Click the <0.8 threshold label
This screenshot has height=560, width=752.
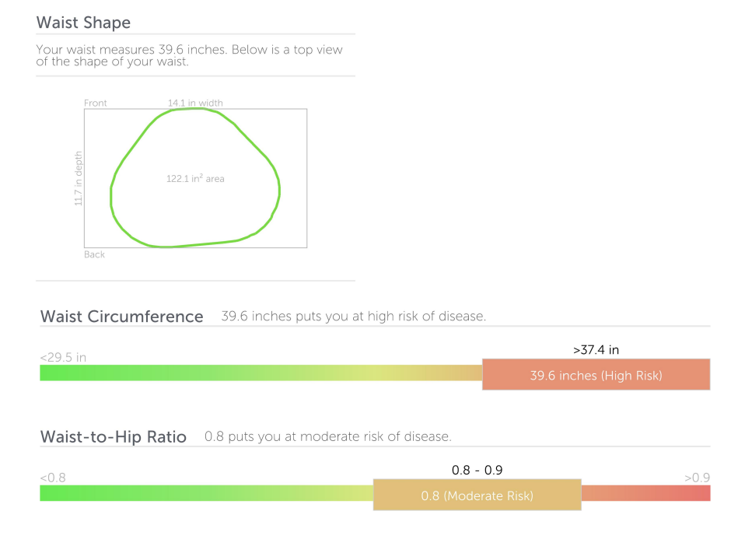pyautogui.click(x=53, y=478)
